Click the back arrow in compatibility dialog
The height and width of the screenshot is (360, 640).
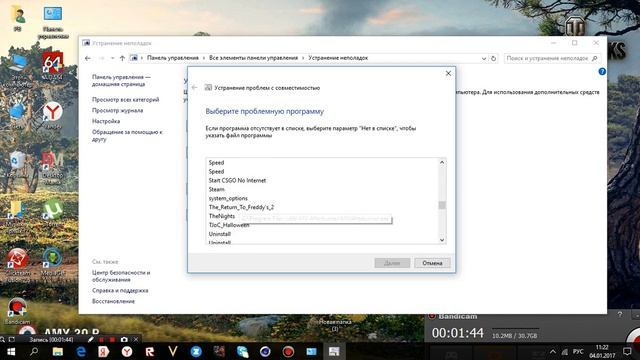(195, 88)
